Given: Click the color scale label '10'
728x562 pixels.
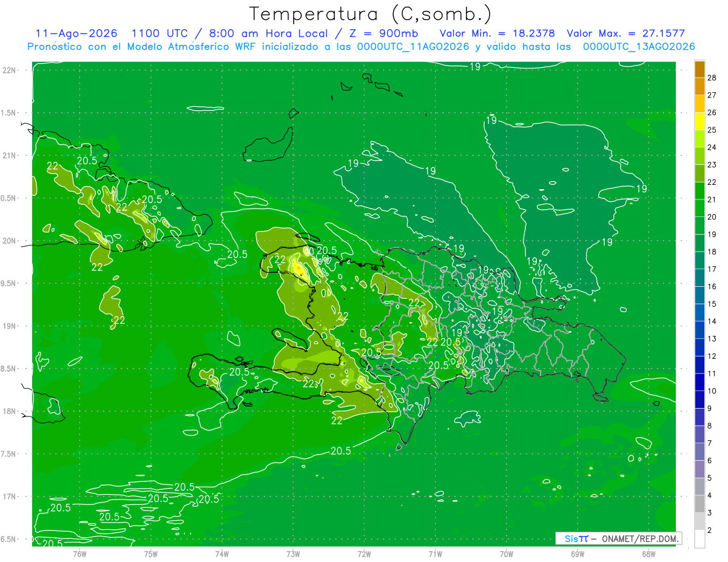Looking at the screenshot, I should coord(712,391).
